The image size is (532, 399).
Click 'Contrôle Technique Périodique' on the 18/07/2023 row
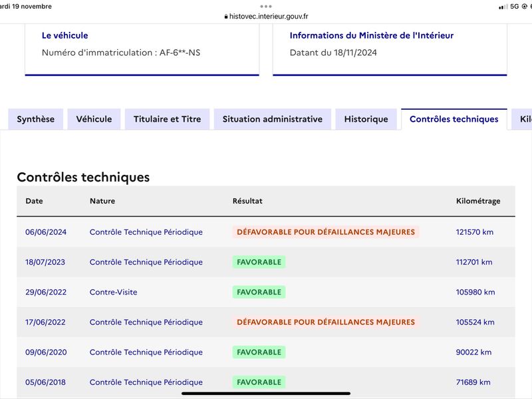point(146,262)
